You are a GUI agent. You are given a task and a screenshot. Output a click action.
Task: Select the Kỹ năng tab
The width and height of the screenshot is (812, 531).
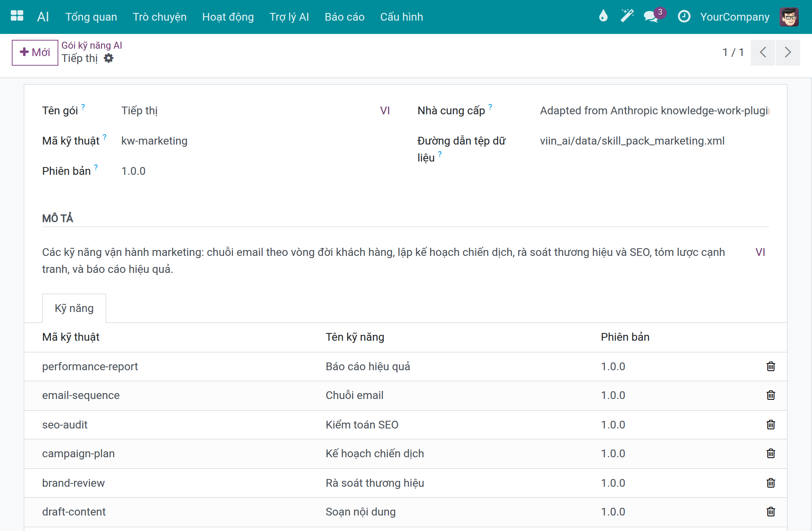[x=74, y=308]
